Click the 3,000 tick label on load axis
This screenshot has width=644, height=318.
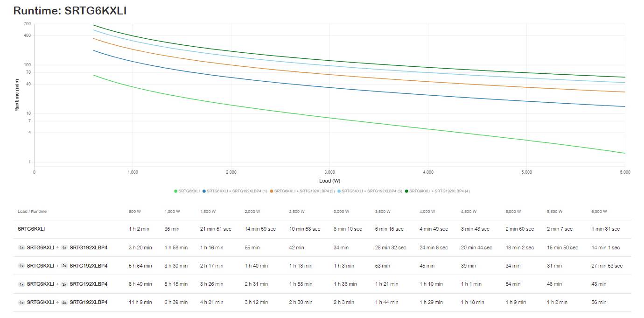[x=329, y=172]
